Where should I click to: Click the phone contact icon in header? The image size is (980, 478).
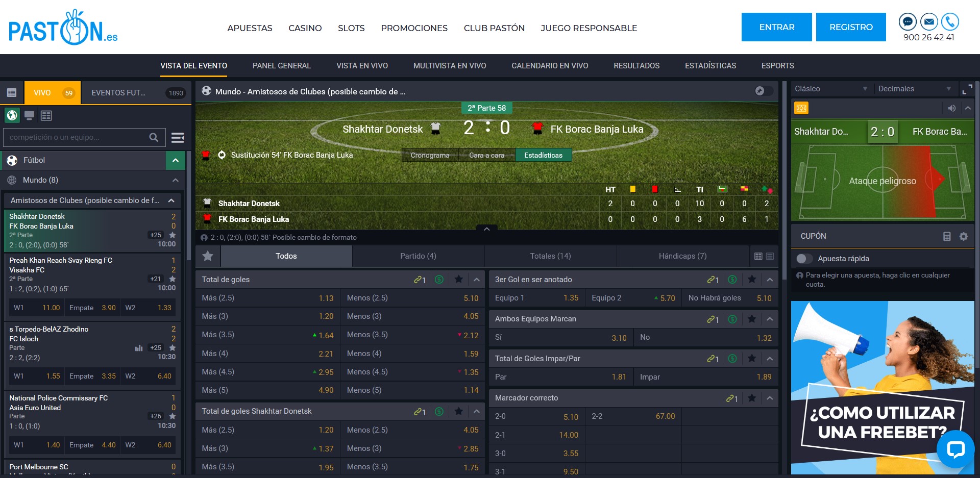coord(950,22)
